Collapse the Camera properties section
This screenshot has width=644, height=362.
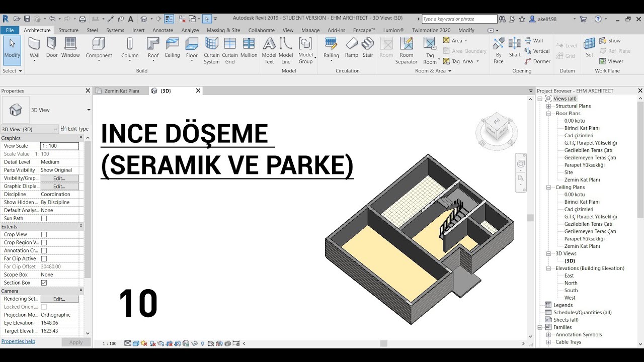81,291
